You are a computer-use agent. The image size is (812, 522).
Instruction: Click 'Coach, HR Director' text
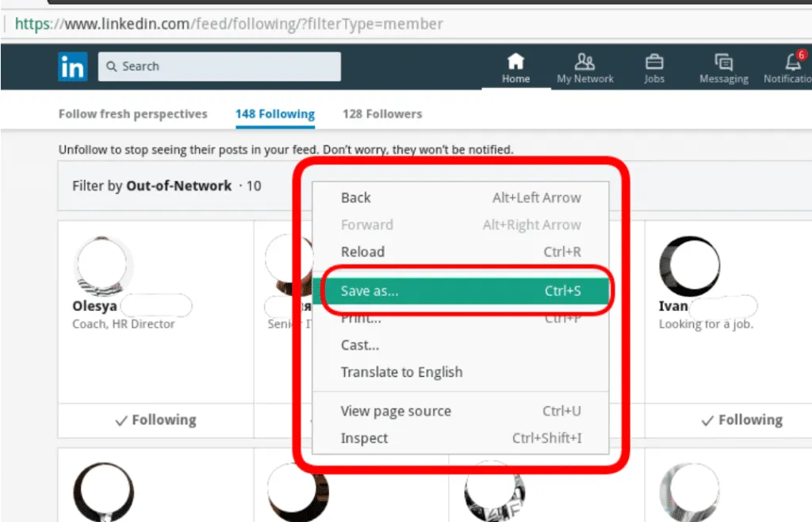pyautogui.click(x=124, y=324)
